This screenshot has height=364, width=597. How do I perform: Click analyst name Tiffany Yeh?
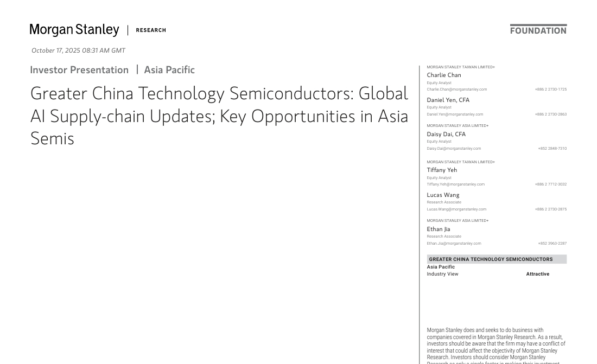click(442, 170)
